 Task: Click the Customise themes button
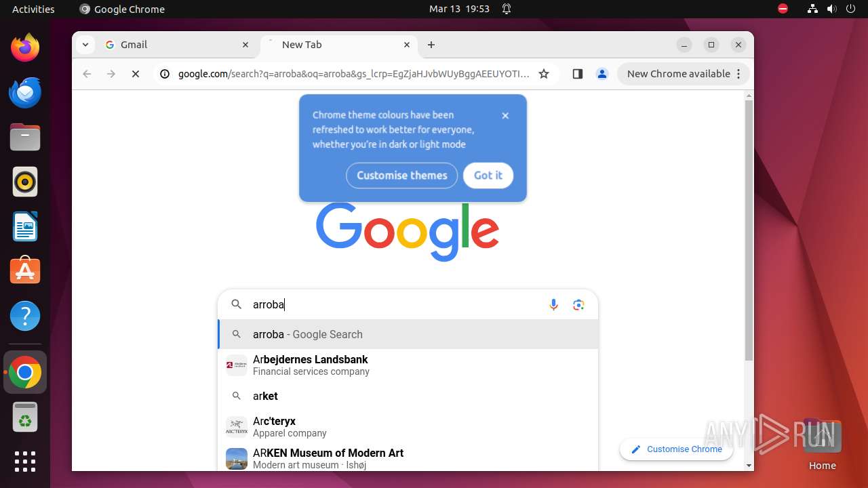pos(401,176)
